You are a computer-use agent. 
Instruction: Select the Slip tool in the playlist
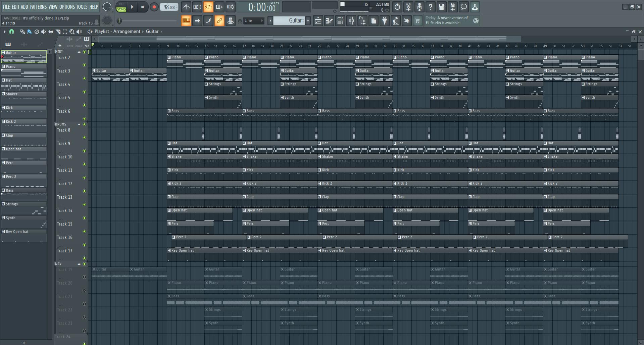pos(51,32)
